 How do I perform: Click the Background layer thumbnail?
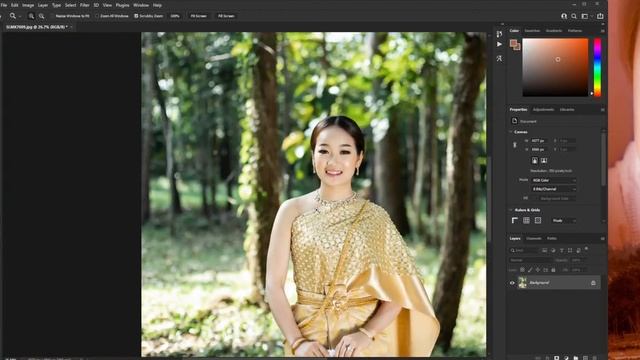tap(522, 282)
